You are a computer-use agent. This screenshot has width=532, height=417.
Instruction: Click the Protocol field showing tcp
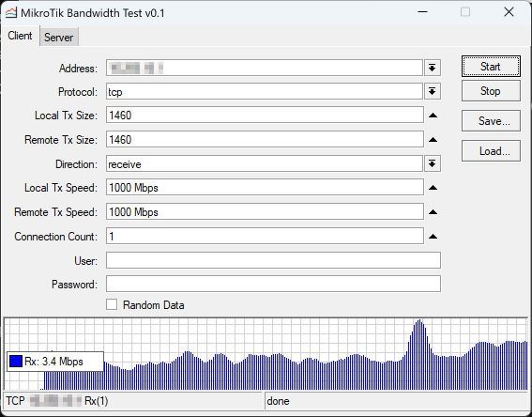click(265, 91)
